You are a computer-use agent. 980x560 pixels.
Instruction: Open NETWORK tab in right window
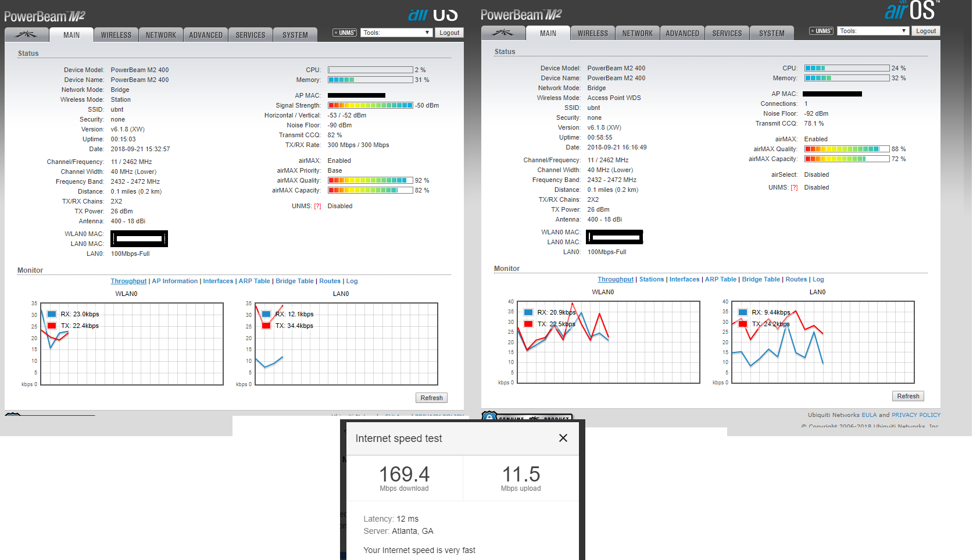638,33
